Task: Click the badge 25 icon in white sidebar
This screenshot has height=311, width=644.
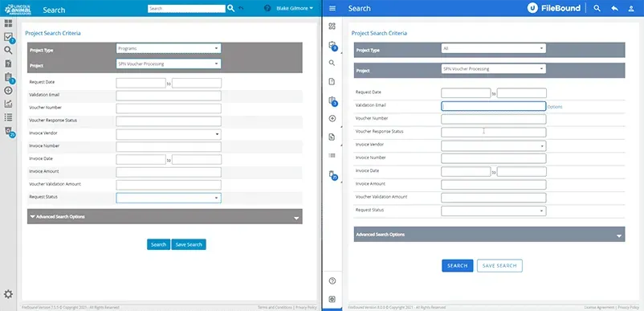Action: tap(332, 175)
